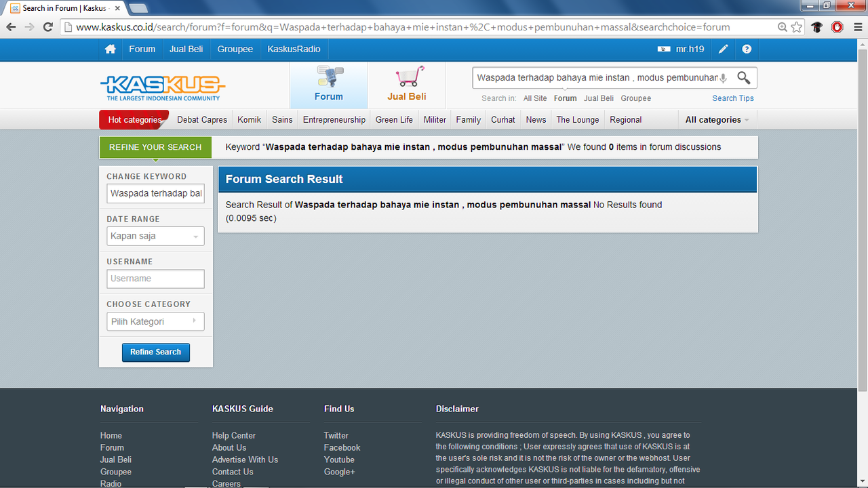The height and width of the screenshot is (488, 868).
Task: Open KaskusRadio in top navigation bar
Action: point(294,49)
